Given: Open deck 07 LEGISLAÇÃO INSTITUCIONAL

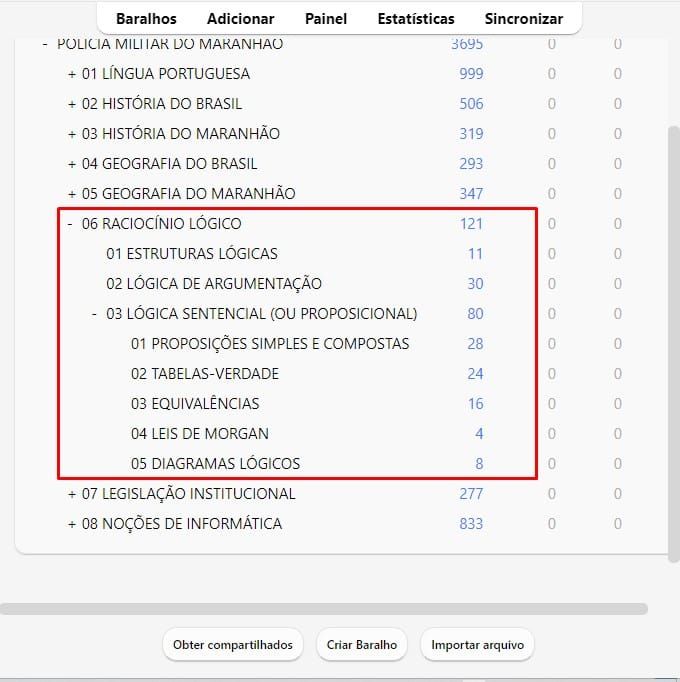Looking at the screenshot, I should coord(188,494).
